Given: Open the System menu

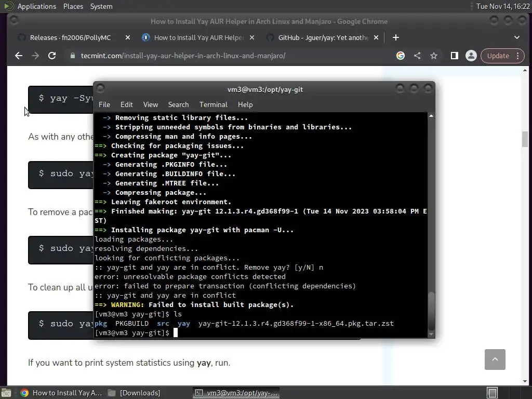Looking at the screenshot, I should click(101, 6).
